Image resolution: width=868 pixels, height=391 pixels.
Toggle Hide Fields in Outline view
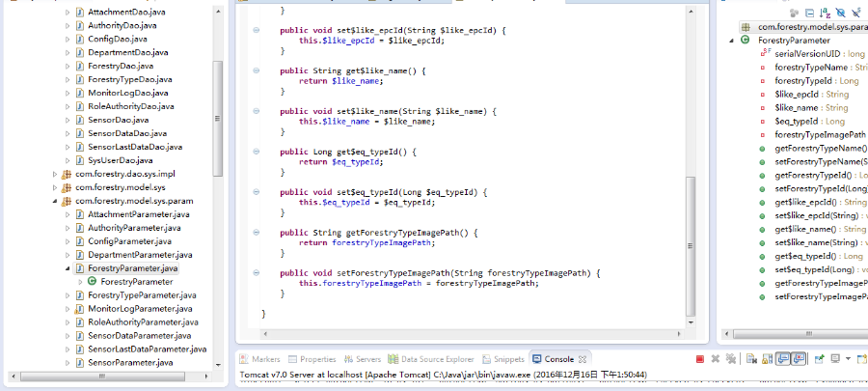[840, 13]
